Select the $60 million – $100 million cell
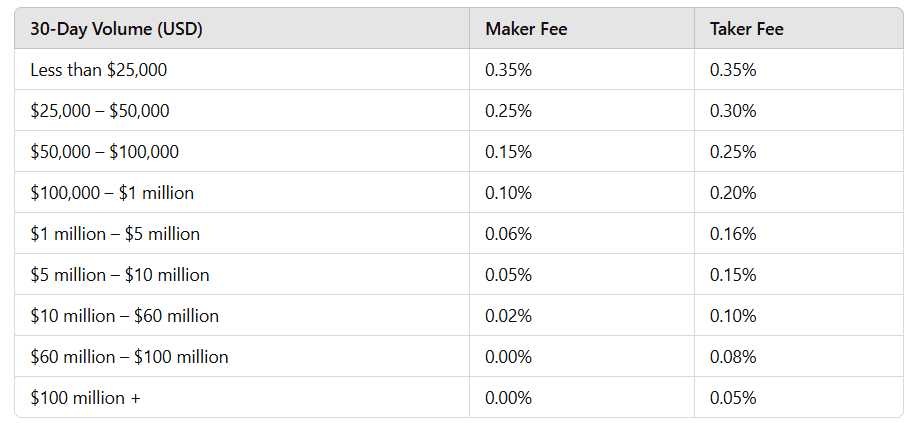The width and height of the screenshot is (917, 423). point(129,357)
